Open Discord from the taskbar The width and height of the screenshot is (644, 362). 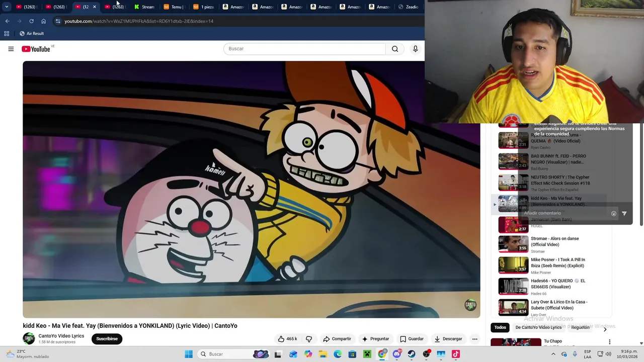(x=397, y=354)
